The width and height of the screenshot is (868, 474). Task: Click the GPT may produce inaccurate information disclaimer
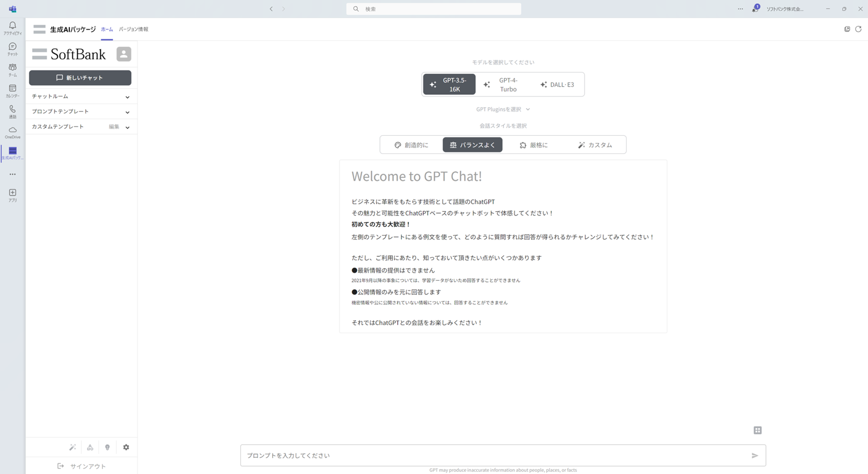[503, 470]
